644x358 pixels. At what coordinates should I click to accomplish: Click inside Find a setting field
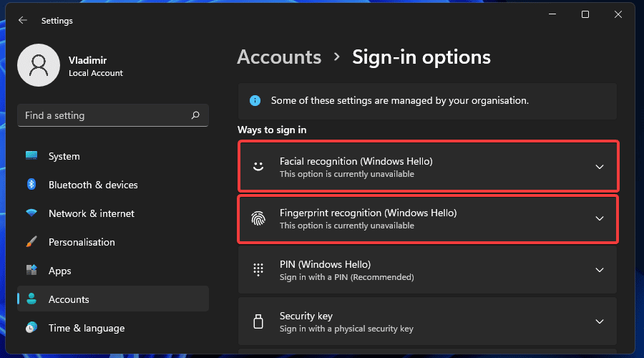coord(113,115)
